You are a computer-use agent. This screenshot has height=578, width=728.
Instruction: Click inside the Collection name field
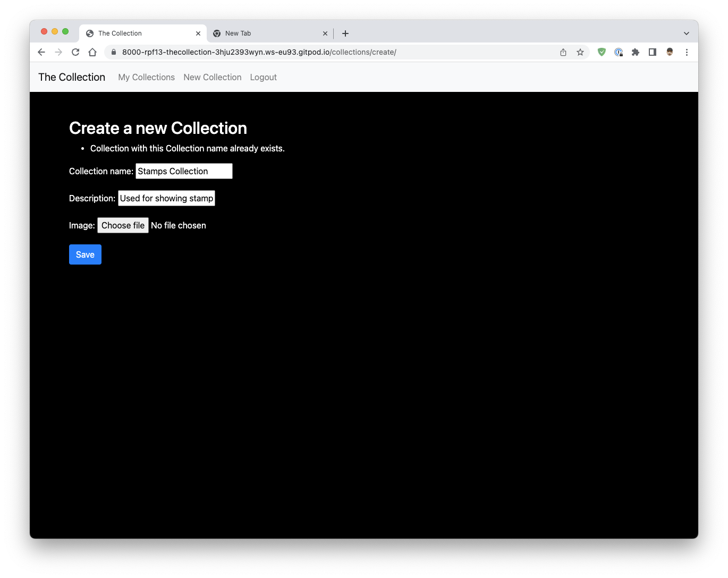point(183,171)
